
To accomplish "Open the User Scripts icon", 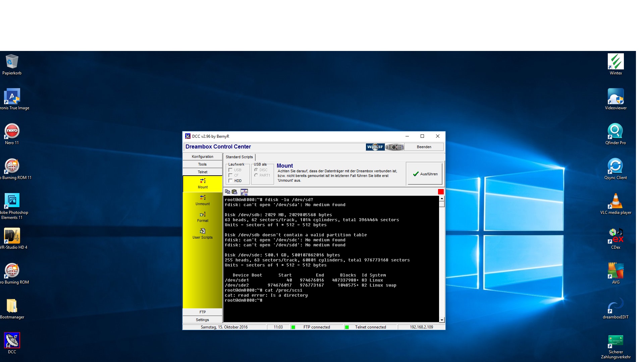I will (x=203, y=234).
